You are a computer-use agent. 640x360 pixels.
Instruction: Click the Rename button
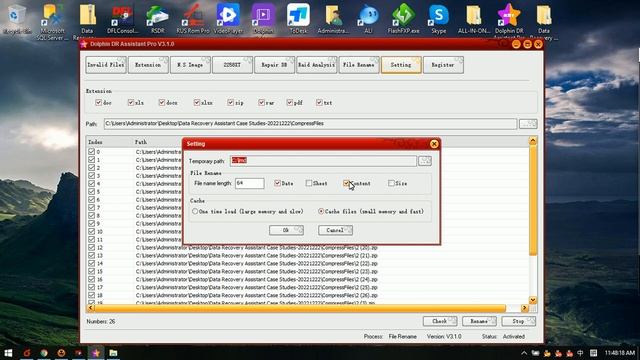pyautogui.click(x=479, y=321)
